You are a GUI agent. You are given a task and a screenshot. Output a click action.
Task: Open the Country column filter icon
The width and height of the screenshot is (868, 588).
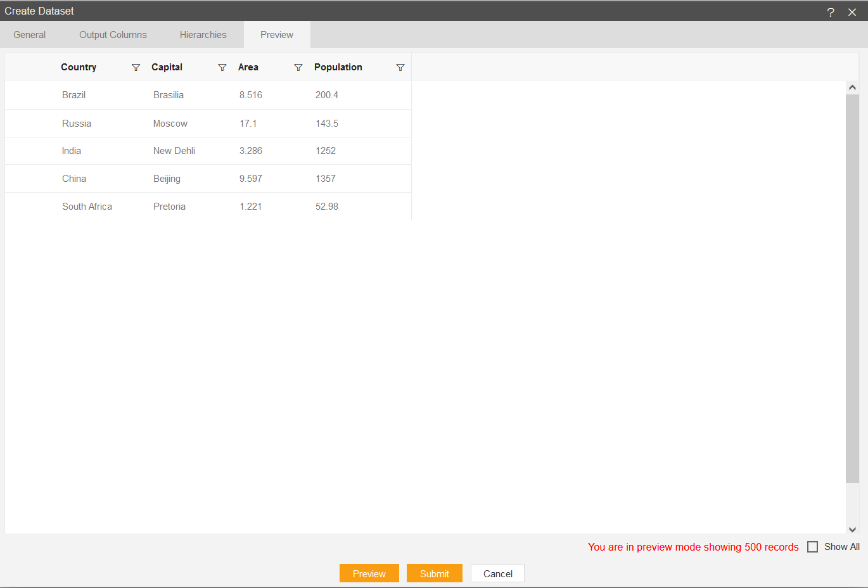point(136,67)
